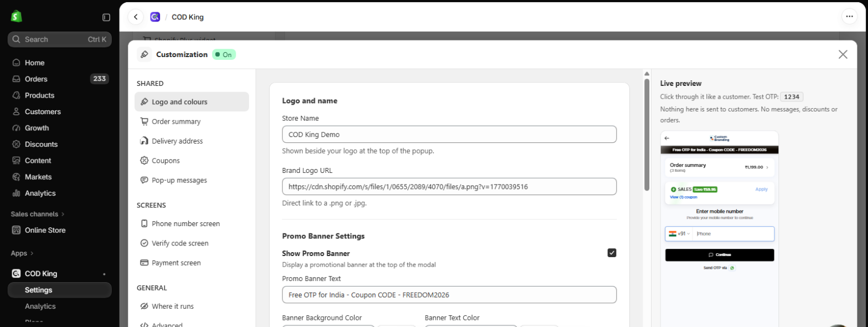The height and width of the screenshot is (327, 868).
Task: Click the Brand Logo URL field
Action: tap(449, 186)
